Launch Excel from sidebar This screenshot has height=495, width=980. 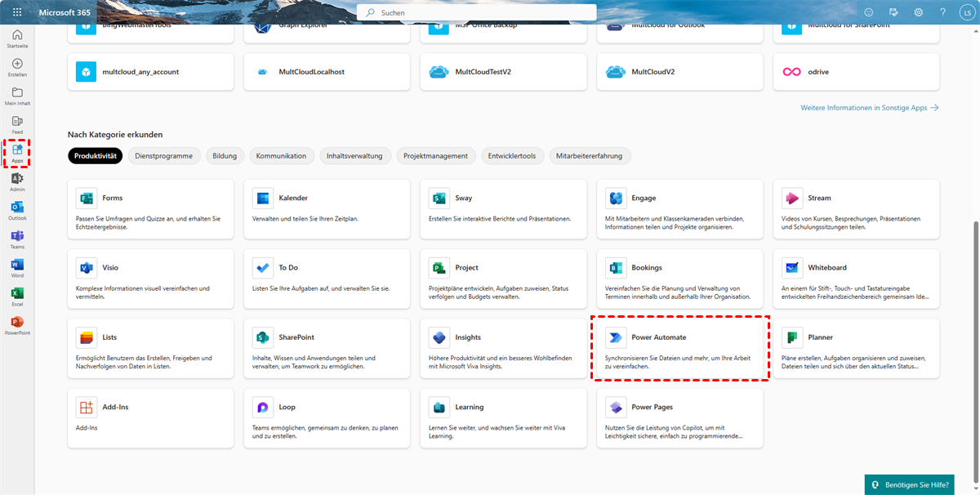[17, 297]
